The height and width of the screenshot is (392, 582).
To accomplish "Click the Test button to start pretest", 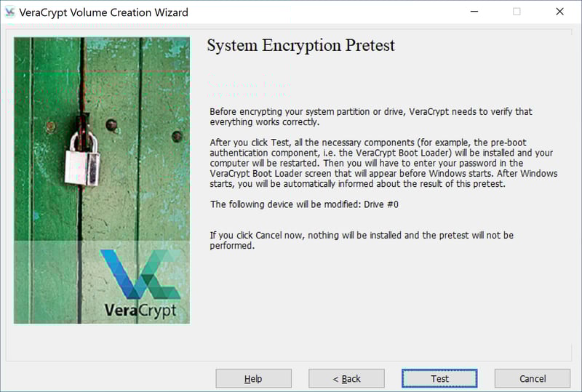I will coord(439,378).
